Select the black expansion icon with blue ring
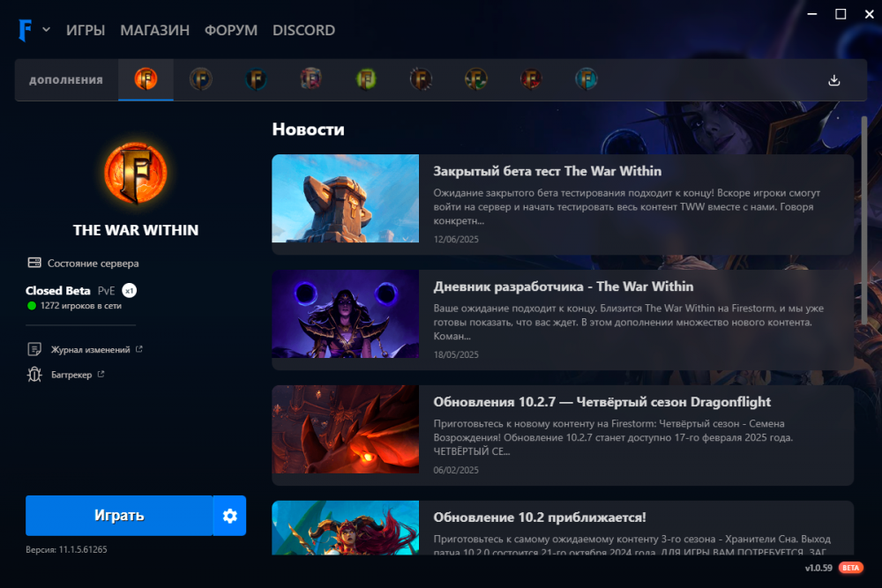Viewport: 882px width, 588px height. (x=256, y=79)
